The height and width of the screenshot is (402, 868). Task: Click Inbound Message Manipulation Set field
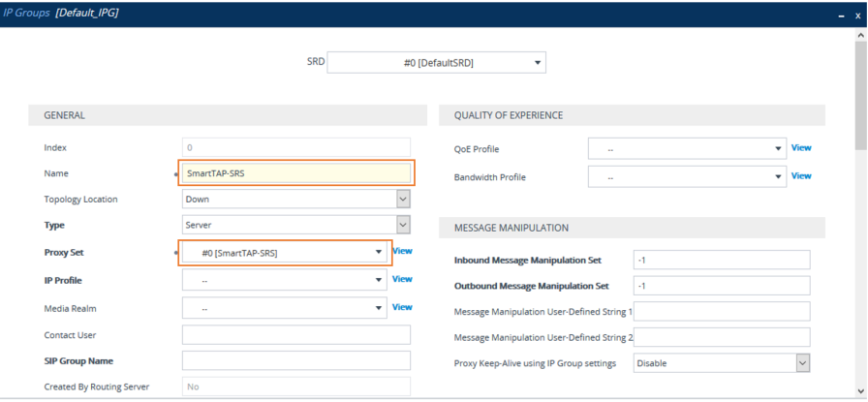click(x=721, y=260)
